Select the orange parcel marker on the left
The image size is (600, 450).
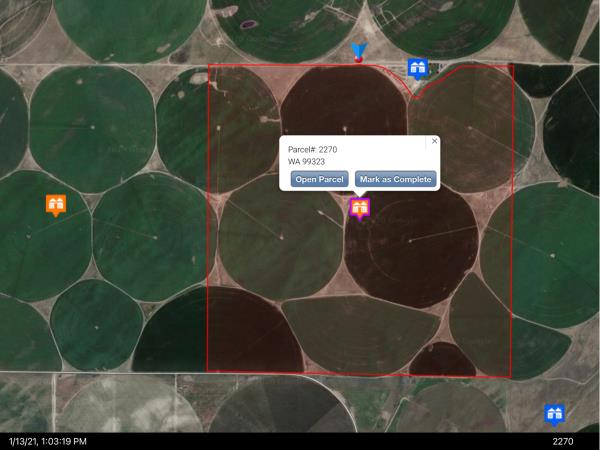56,205
